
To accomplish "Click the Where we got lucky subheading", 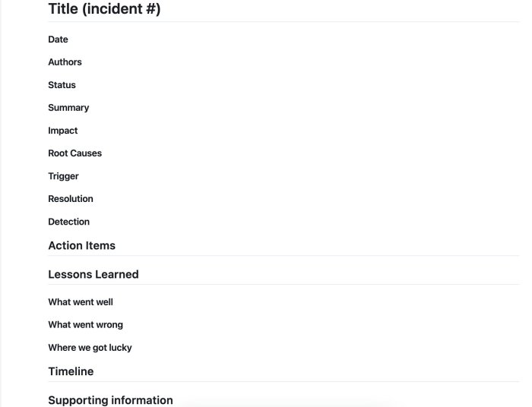I will point(90,348).
